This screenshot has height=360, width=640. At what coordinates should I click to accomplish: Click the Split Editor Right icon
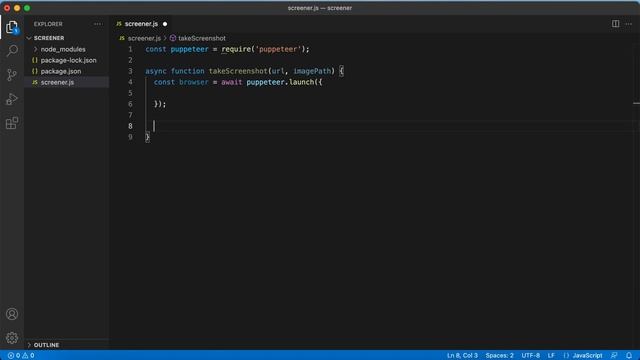[615, 24]
